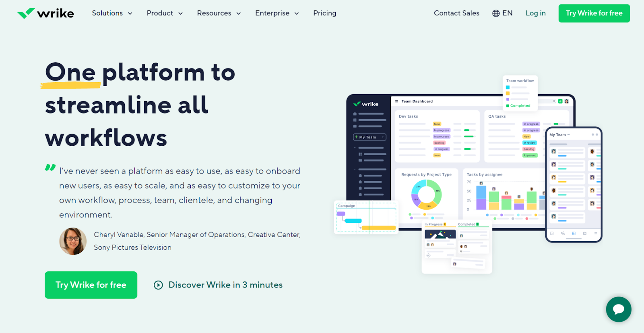Open the live chat bubble
The height and width of the screenshot is (333, 644).
pos(619,309)
